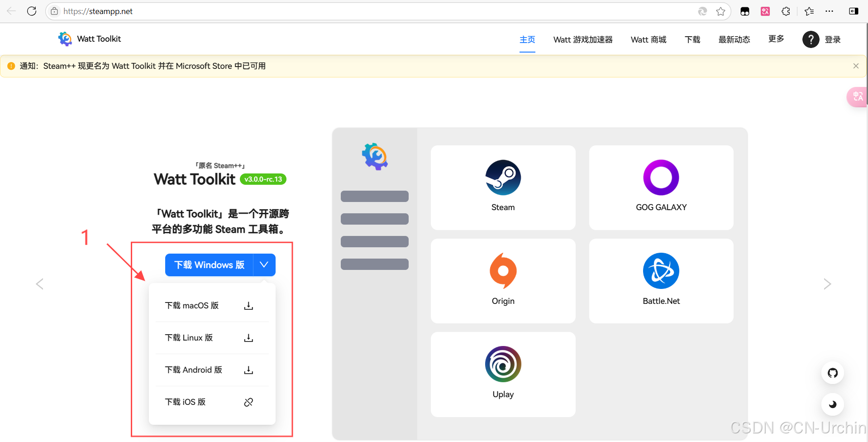Click the Watt Toolkit header brand text
Screen dimensions: 868x442
(99, 39)
